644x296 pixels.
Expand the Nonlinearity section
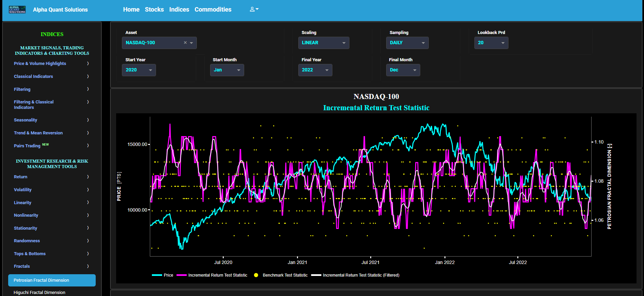click(x=51, y=215)
